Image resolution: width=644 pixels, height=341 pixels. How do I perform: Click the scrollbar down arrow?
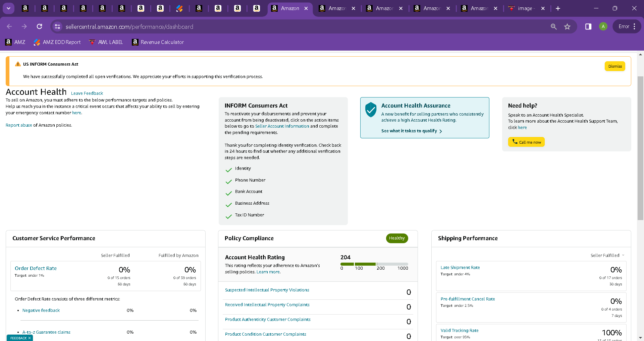[x=640, y=338]
